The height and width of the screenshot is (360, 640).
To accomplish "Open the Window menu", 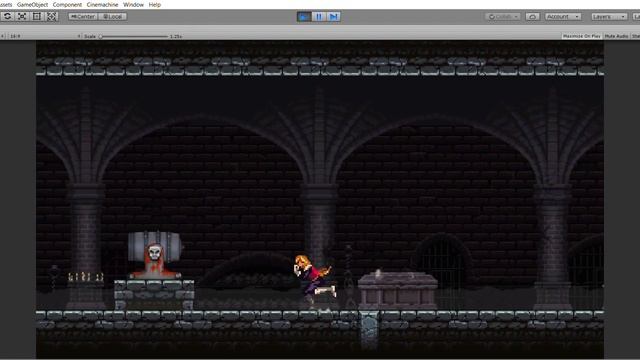I will click(x=133, y=4).
